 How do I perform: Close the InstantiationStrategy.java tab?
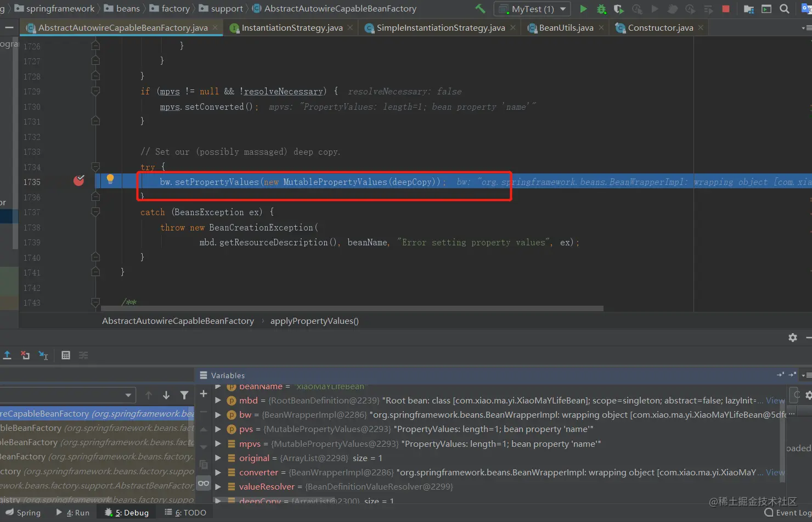(350, 27)
